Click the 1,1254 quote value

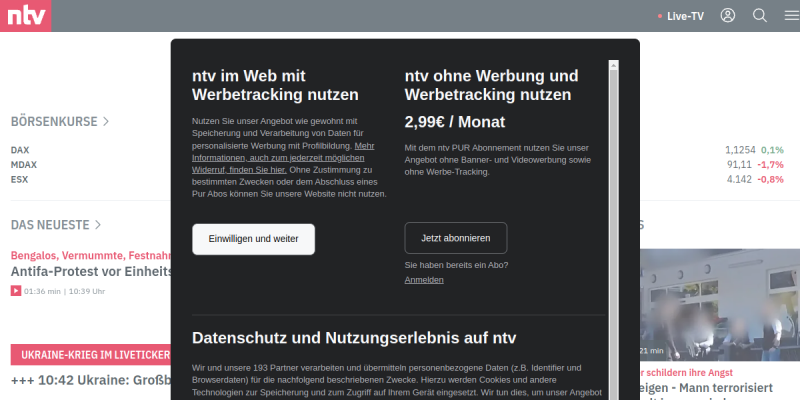[740, 150]
